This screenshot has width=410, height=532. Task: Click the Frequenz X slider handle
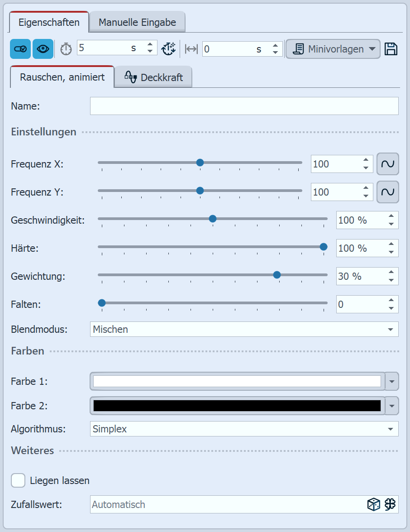pos(200,163)
